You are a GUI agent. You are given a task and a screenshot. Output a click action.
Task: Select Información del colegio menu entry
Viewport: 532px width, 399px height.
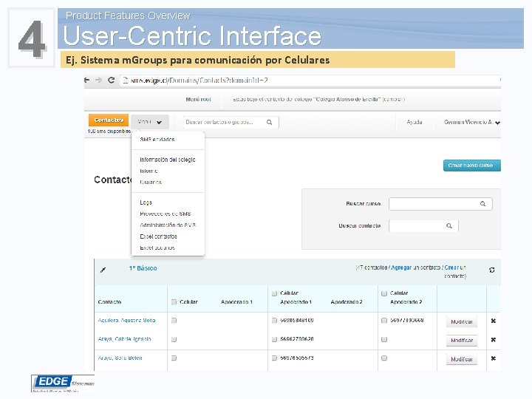coord(168,160)
